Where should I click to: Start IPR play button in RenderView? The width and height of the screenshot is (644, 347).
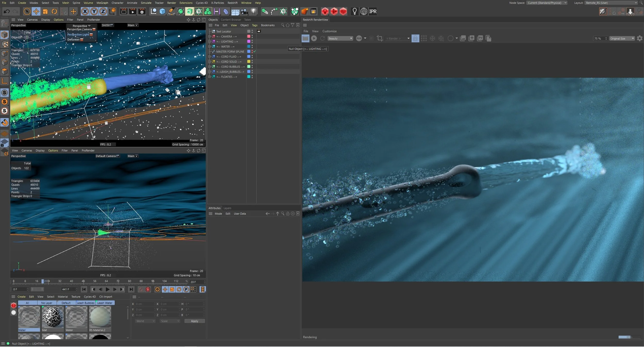(314, 38)
